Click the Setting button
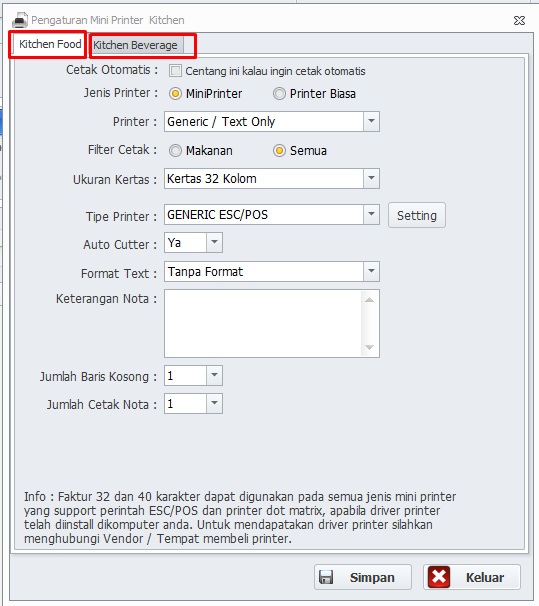This screenshot has width=539, height=606. [x=417, y=215]
